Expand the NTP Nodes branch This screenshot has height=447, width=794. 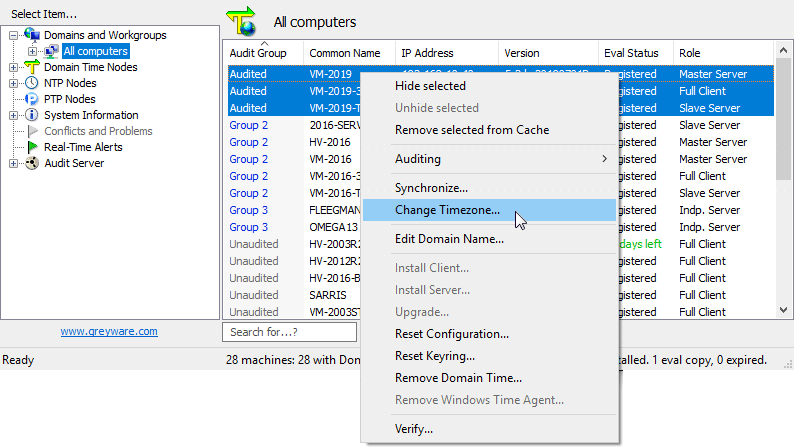pos(14,83)
